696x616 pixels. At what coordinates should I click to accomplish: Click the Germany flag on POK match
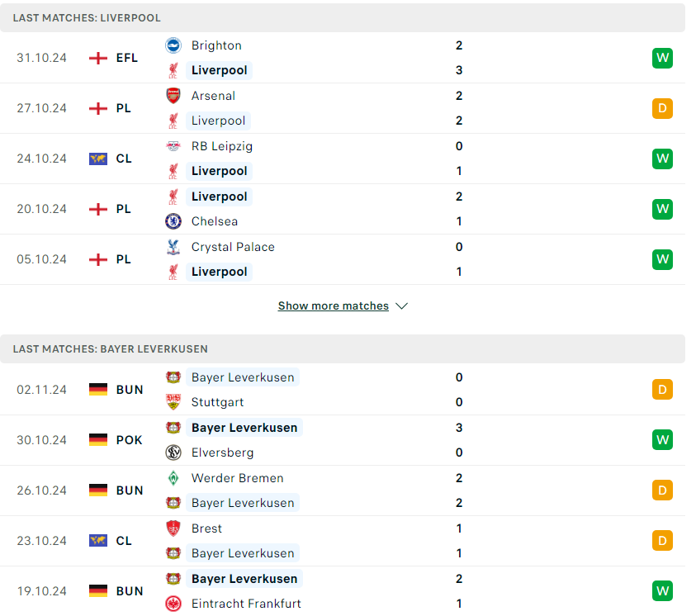[98, 440]
